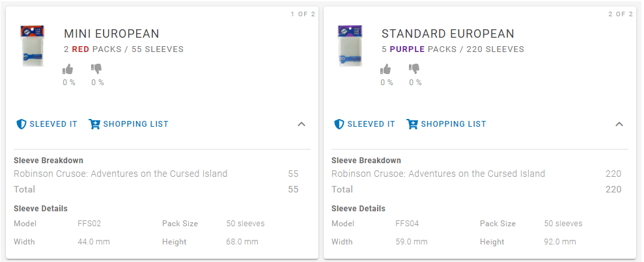Click the Standard European title

click(448, 34)
